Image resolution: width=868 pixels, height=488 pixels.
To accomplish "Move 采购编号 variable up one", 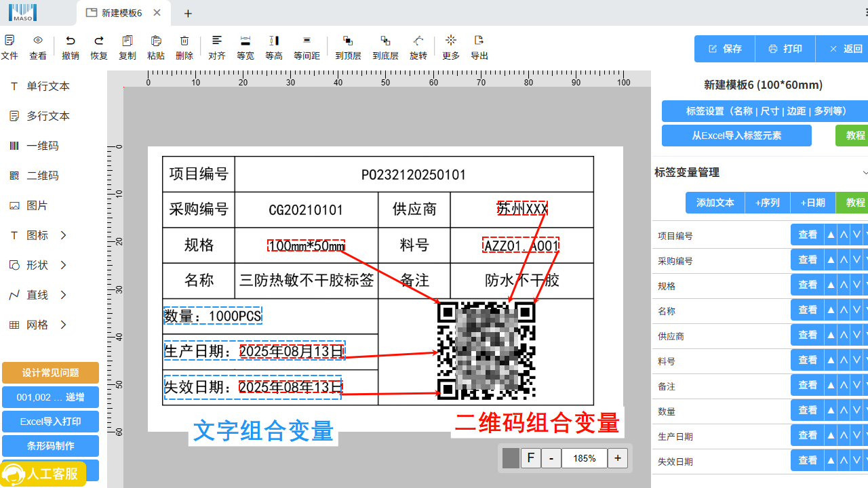I will tap(844, 260).
